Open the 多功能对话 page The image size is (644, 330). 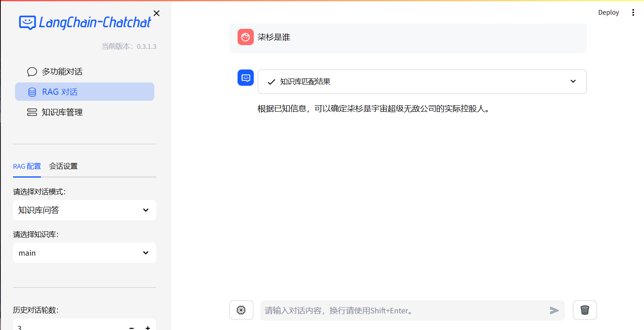point(84,72)
